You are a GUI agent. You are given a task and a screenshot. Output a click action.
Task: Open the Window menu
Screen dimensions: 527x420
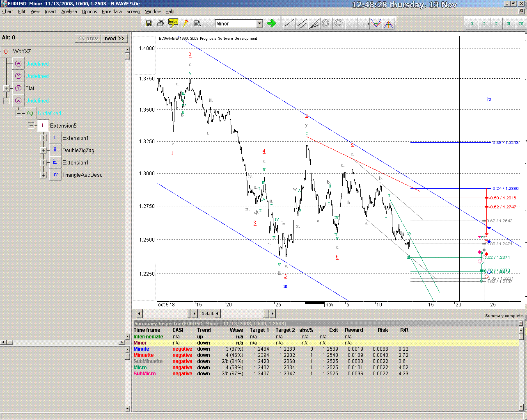tap(153, 11)
